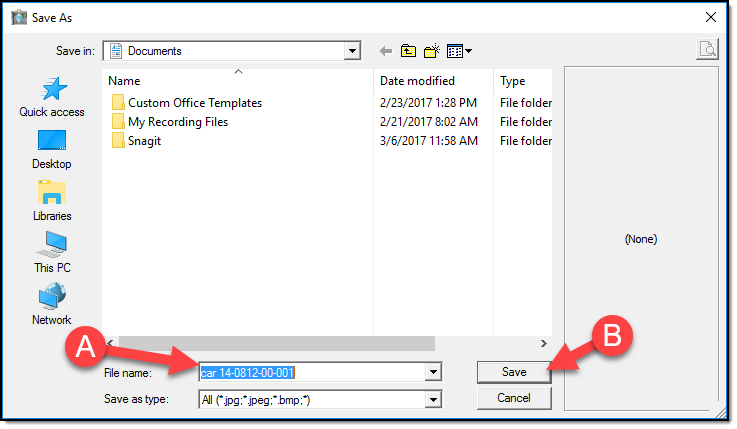Click the back arrow navigation icon

pyautogui.click(x=385, y=51)
